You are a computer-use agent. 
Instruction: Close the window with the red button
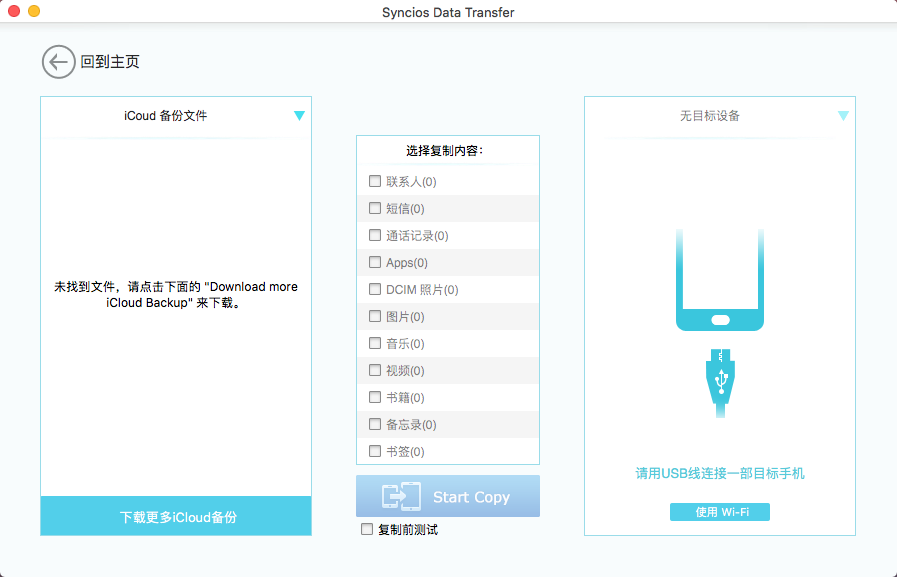click(x=14, y=10)
